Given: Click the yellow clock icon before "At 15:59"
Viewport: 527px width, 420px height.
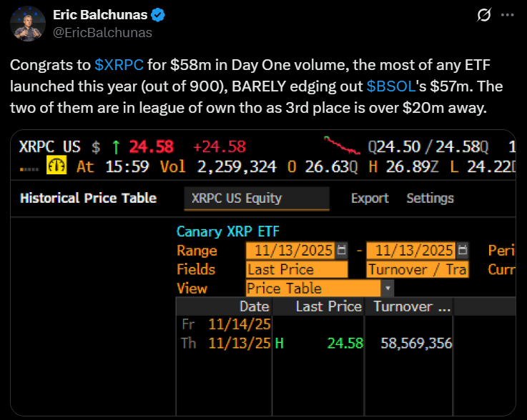Looking at the screenshot, I should click(57, 167).
